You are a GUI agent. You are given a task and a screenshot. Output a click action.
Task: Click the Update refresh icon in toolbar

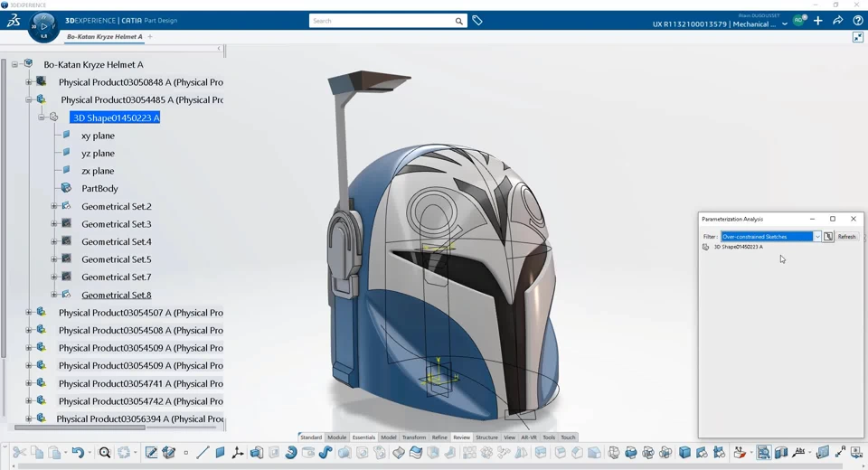tap(124, 453)
